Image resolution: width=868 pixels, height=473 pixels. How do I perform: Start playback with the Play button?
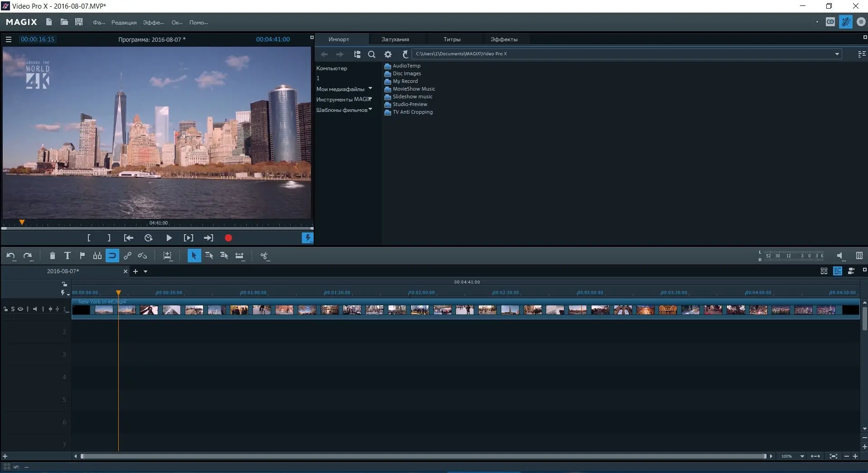pos(169,237)
